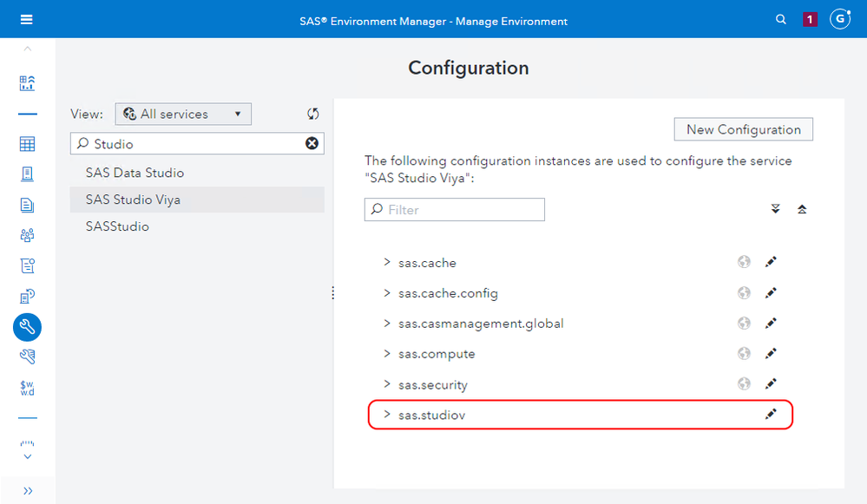
Task: Expand the sidebar with double chevron
Action: coord(28,491)
